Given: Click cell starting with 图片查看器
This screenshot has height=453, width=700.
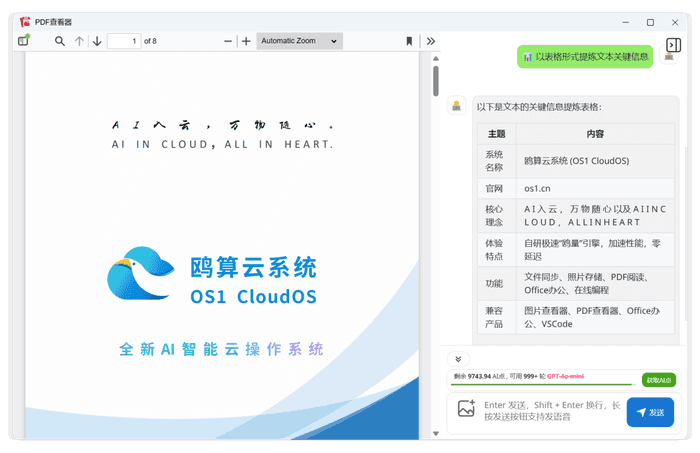Looking at the screenshot, I should point(595,317).
